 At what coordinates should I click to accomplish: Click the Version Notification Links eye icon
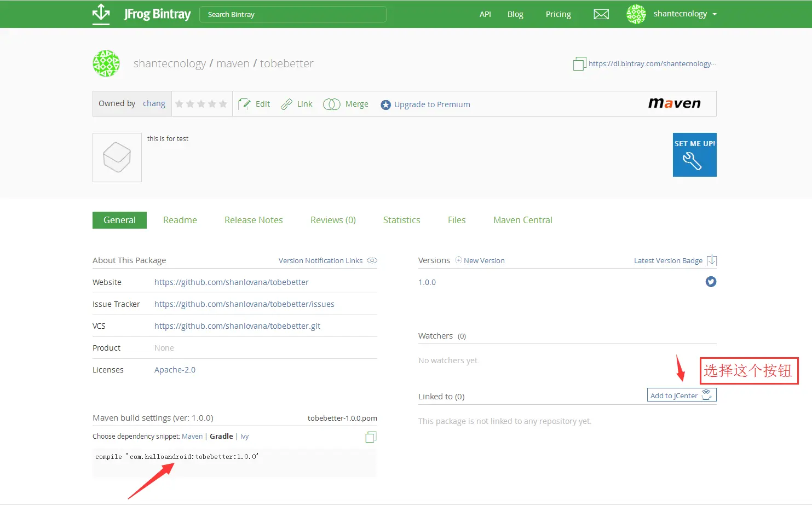tap(372, 260)
